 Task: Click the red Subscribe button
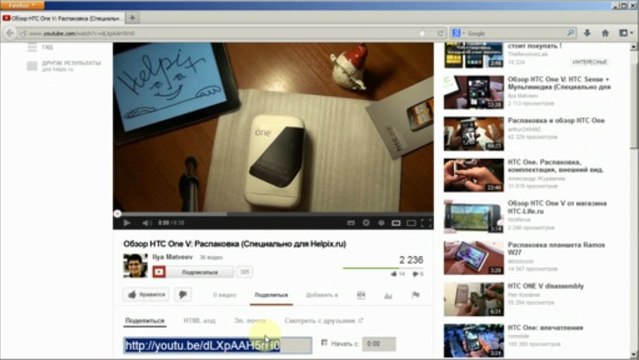coord(193,272)
